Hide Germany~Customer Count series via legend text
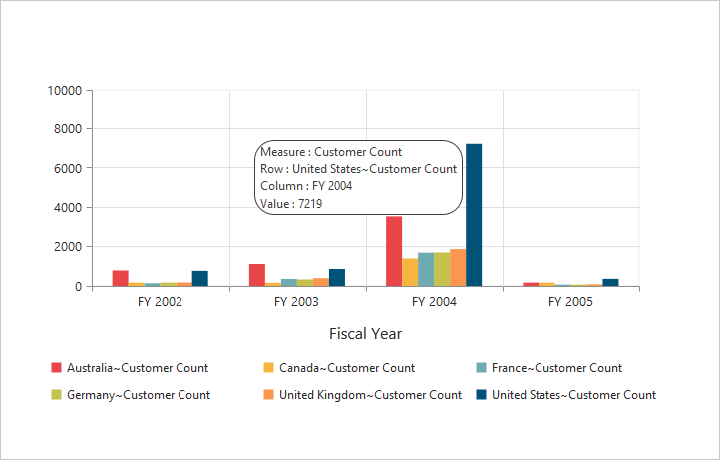Screen dimensions: 722x462 (138, 395)
